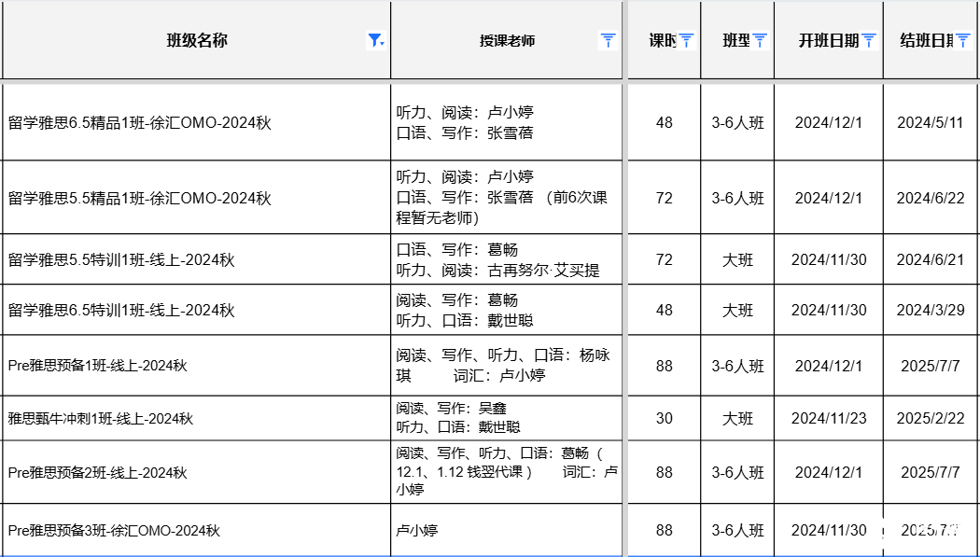The width and height of the screenshot is (980, 557).
Task: Open the 结班日期 column filter
Action: click(963, 41)
